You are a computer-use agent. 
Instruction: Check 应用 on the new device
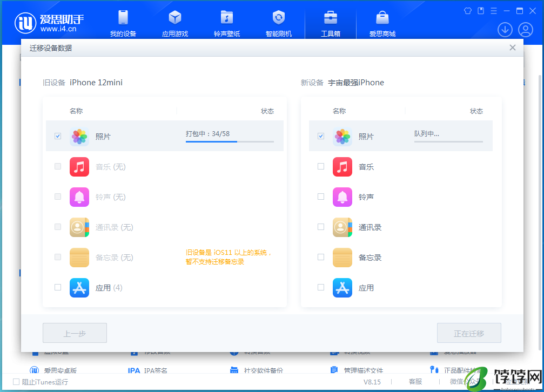pos(321,287)
